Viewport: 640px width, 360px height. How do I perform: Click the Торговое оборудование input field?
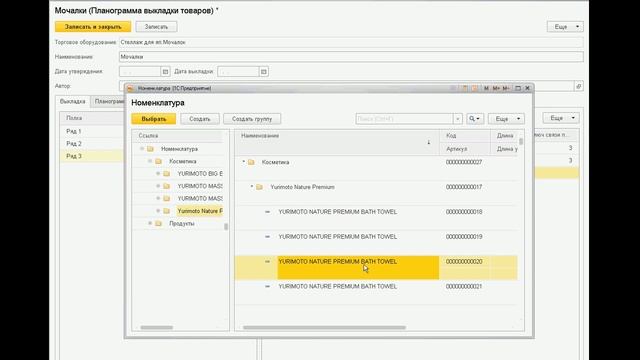[x=351, y=42]
